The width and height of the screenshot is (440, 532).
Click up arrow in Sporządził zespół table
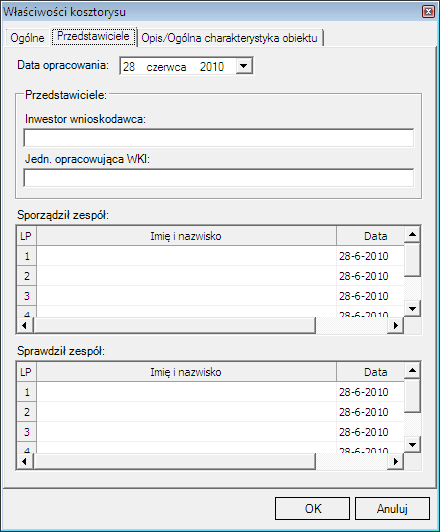[x=412, y=234]
